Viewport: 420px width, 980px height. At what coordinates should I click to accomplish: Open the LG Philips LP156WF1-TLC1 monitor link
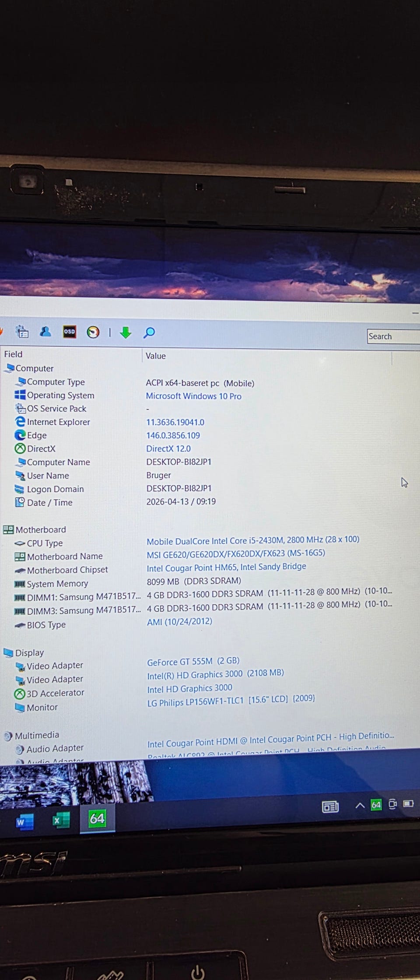tap(231, 701)
